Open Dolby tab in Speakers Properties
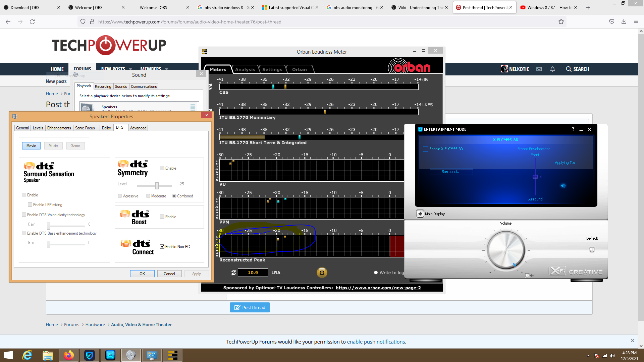The image size is (644, 362). [106, 128]
